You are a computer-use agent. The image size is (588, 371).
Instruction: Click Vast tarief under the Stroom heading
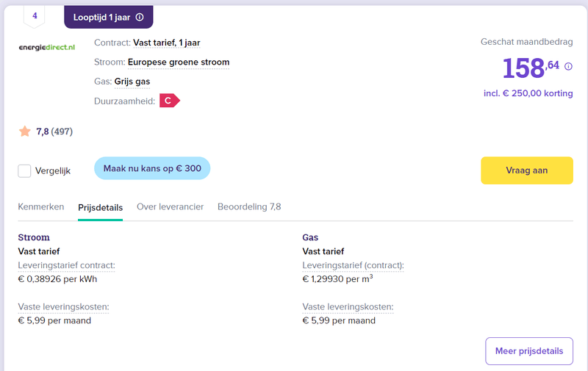[x=39, y=251]
